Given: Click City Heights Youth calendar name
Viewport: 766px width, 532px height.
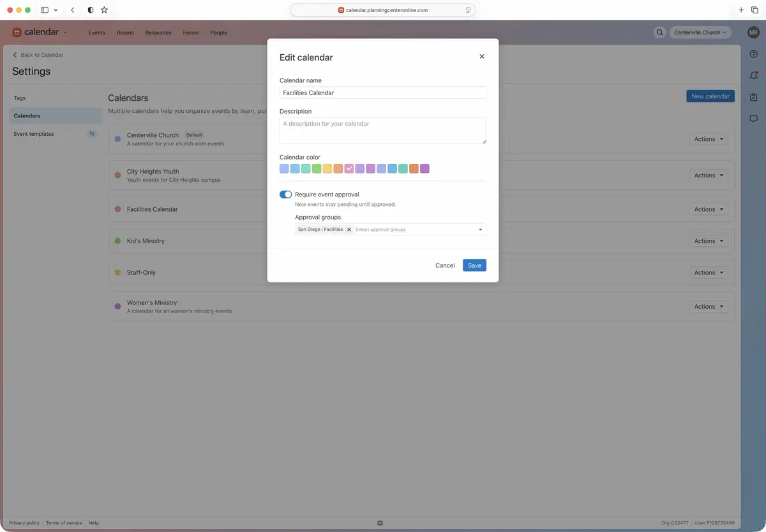Looking at the screenshot, I should pyautogui.click(x=153, y=172).
